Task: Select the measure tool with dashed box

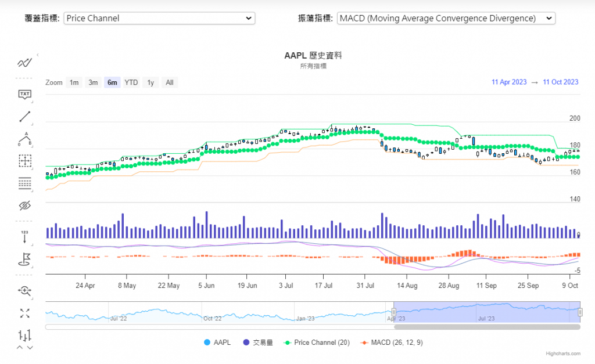Action: coord(24,161)
